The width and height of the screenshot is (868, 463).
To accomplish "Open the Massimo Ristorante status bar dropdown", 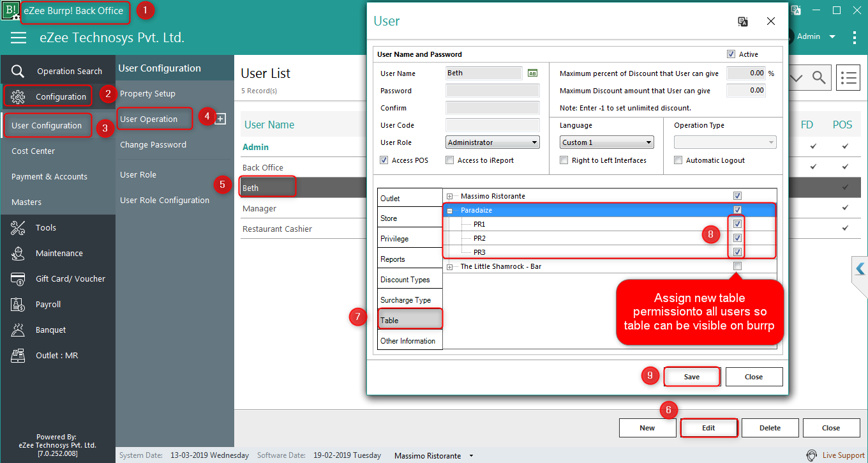I will coord(471,456).
